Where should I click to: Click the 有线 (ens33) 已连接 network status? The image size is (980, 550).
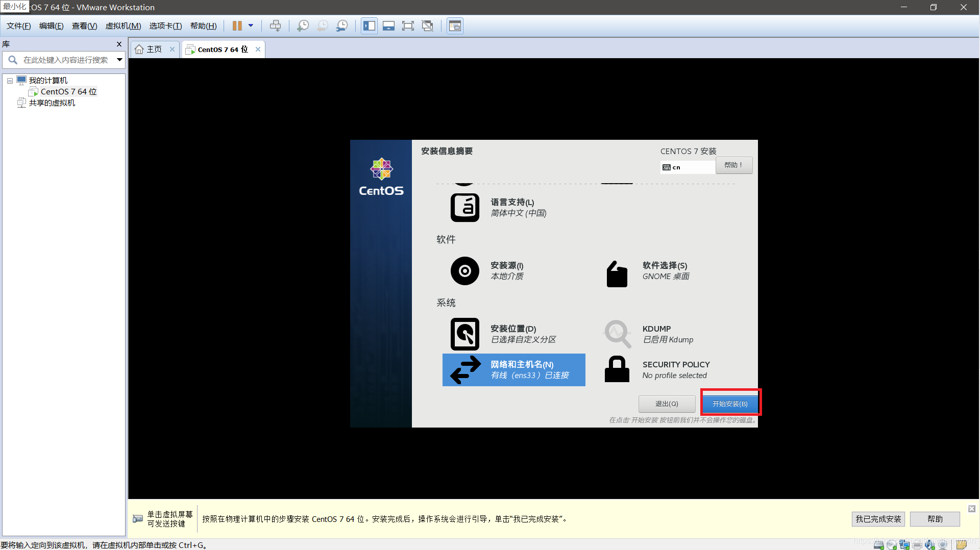click(x=530, y=376)
